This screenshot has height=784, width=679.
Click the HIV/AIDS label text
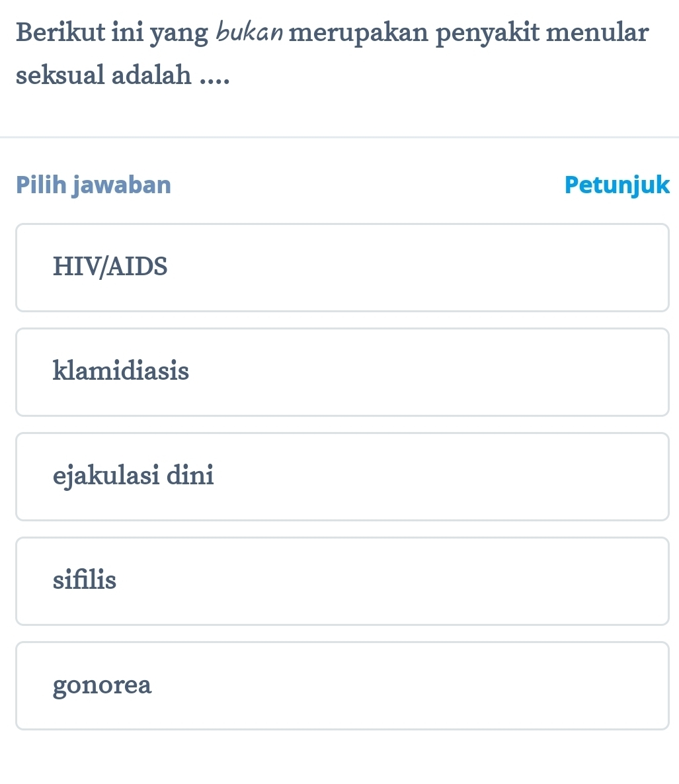click(x=110, y=267)
